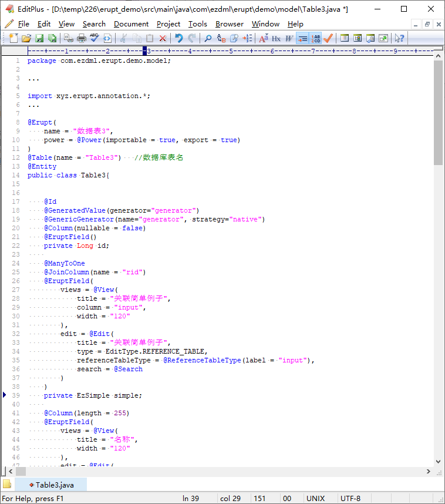The height and width of the screenshot is (504, 445).
Task: Open the File menu
Action: (23, 24)
